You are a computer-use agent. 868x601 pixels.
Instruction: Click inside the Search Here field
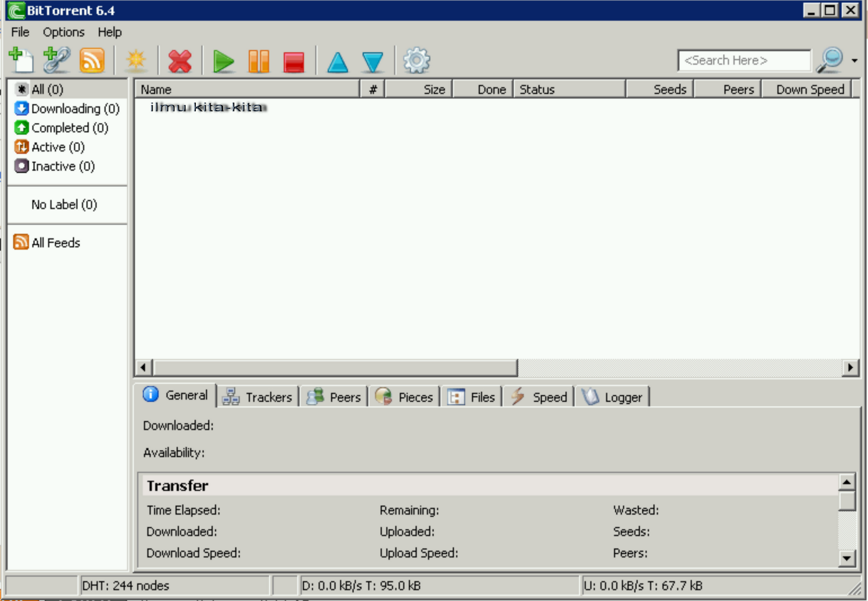coord(743,60)
